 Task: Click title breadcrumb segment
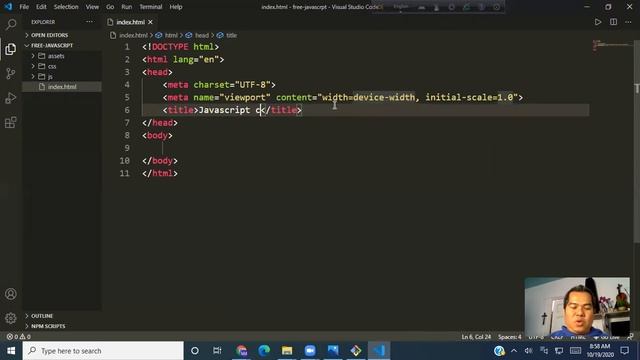231,36
